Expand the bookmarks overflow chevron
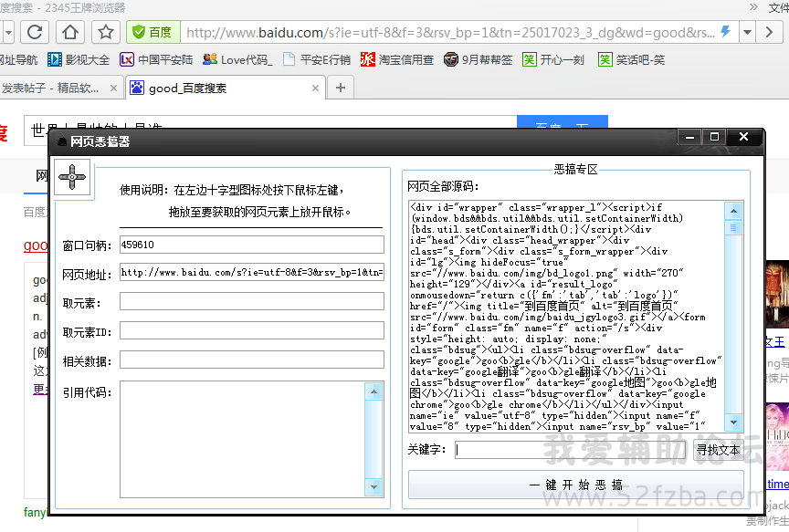 [753, 7]
